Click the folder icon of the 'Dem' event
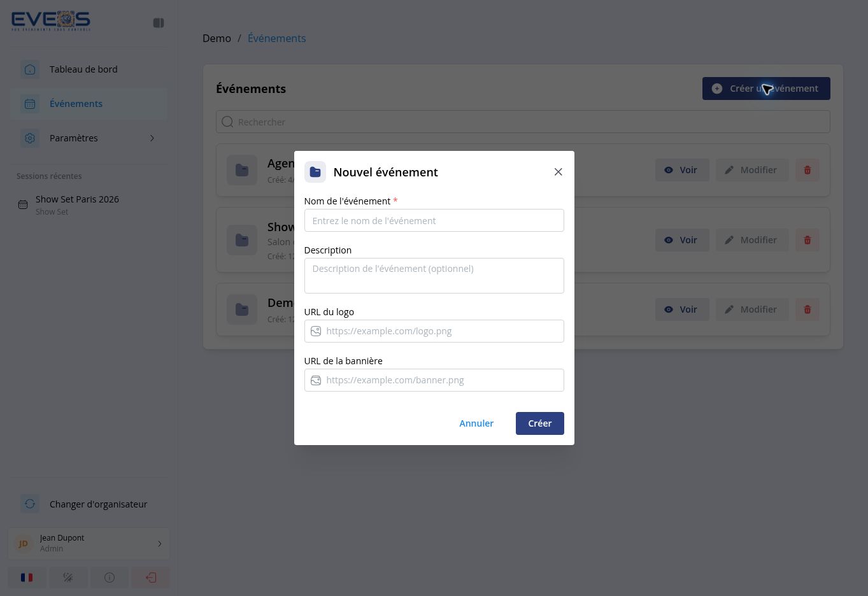This screenshot has height=596, width=868. (x=242, y=309)
